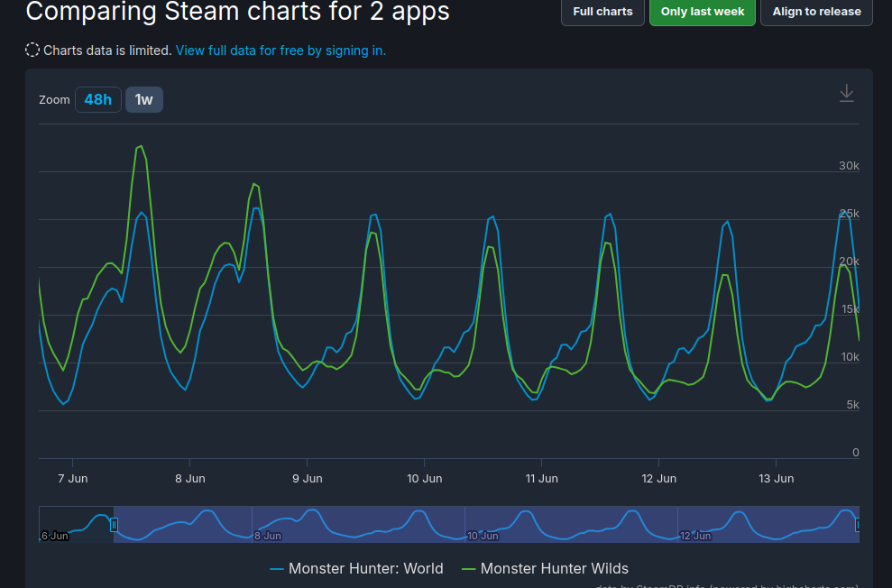Screen dimensions: 892x588
Task: Click the 6 Jun label in the navigator
Action: click(55, 536)
